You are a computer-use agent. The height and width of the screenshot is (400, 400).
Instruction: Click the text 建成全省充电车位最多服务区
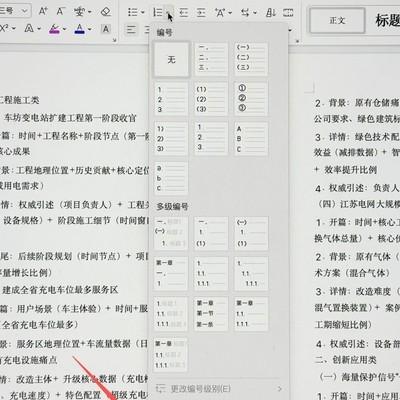coord(60,290)
